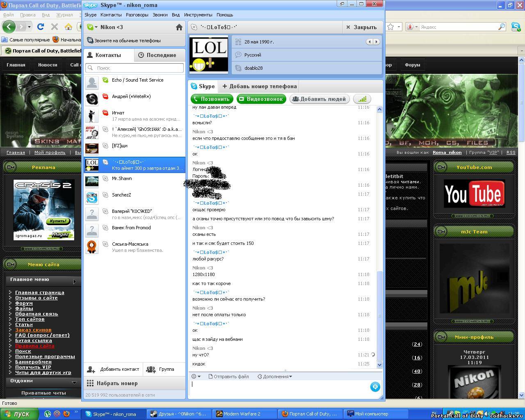Screen dimensions: 525x420
Task: Switch to Modern Warfare 2 taskbar button
Action: click(x=244, y=414)
